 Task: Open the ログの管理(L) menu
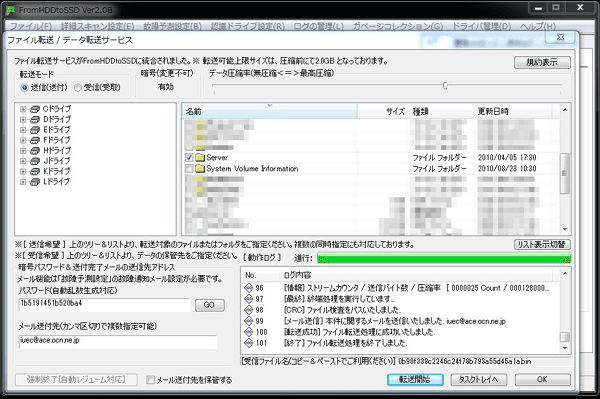[x=318, y=26]
